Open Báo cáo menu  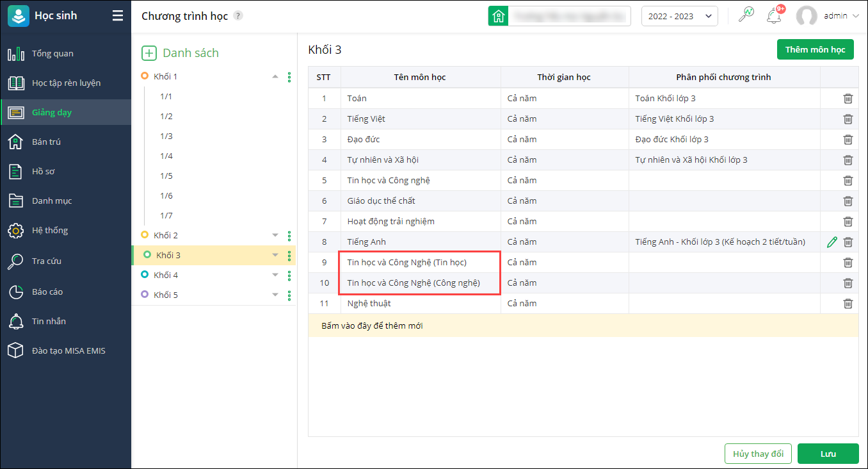tap(65, 292)
